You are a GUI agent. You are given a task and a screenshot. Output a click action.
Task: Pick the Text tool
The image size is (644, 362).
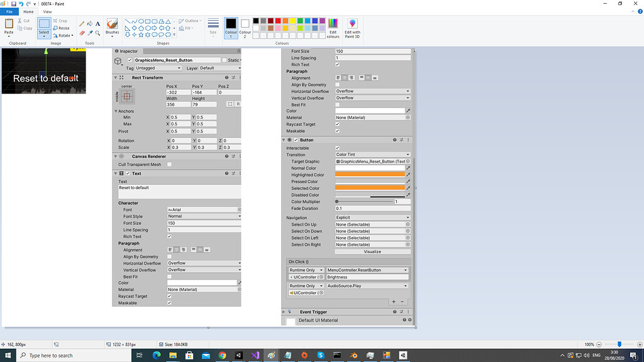[97, 24]
